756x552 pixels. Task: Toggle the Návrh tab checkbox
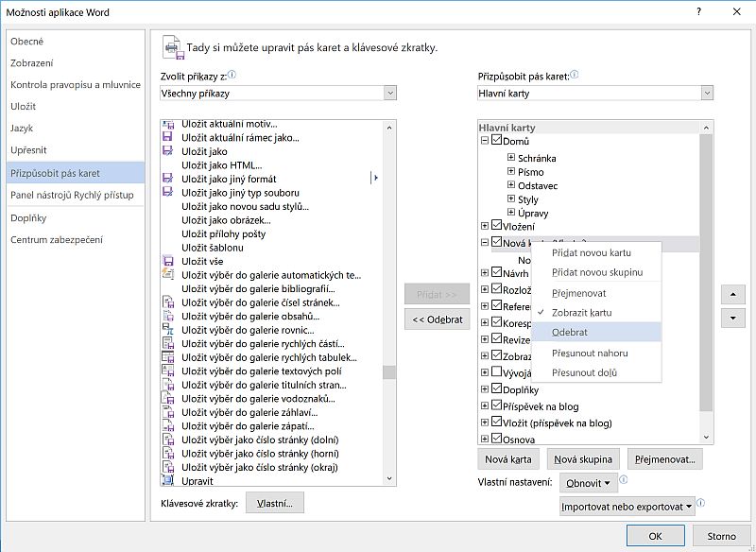(497, 272)
